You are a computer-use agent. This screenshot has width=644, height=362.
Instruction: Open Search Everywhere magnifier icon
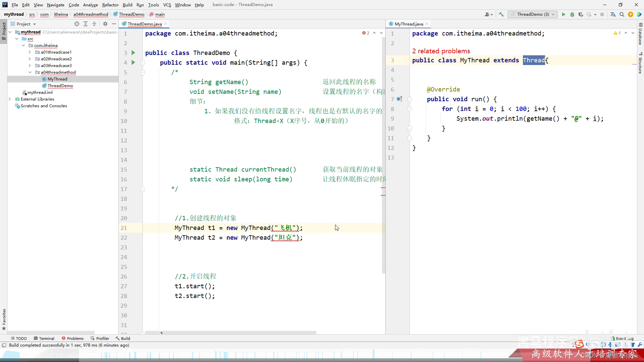click(x=622, y=14)
